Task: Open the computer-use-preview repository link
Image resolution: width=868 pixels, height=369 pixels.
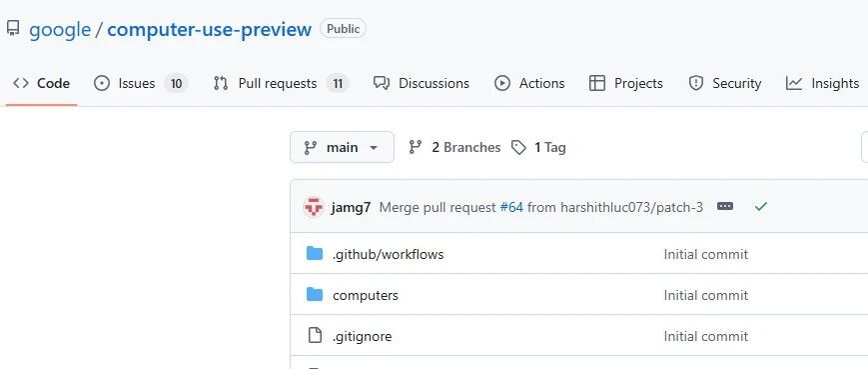Action: (x=209, y=29)
